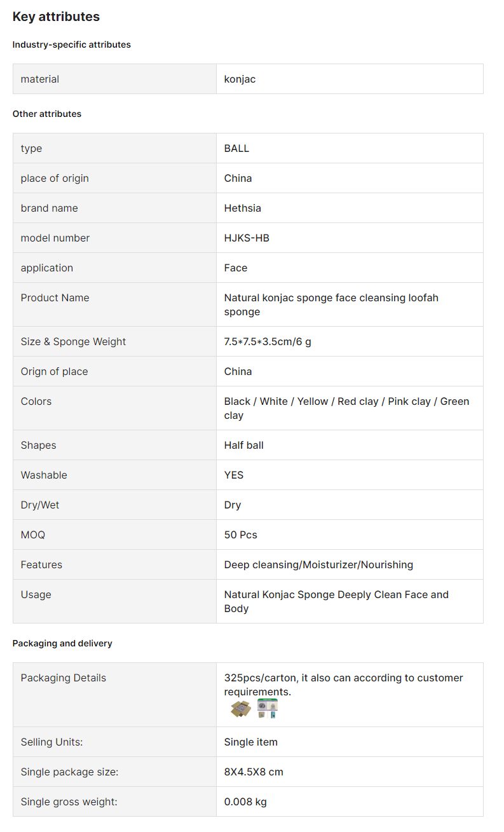The image size is (504, 832).
Task: Select the size value '7.5*7.5*3.5cm/6 g'
Action: [268, 341]
